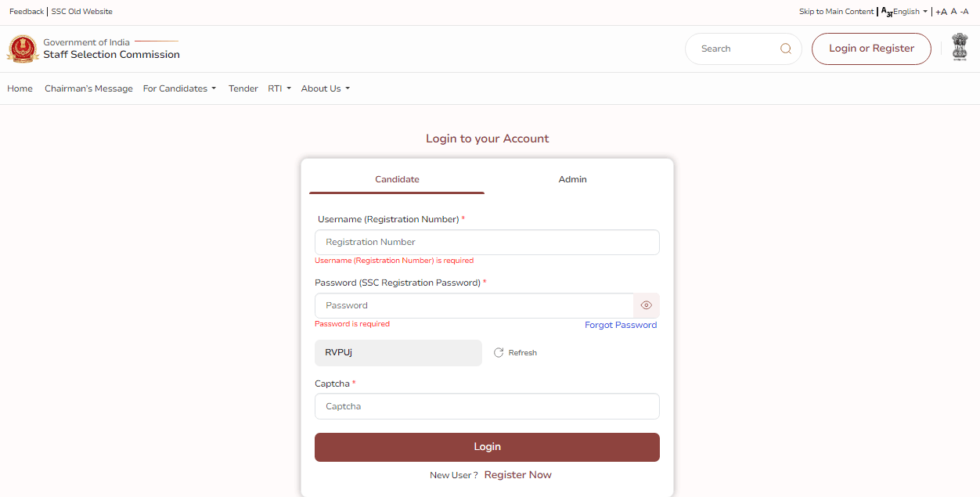This screenshot has height=497, width=980.
Task: Select the Candidate tab
Action: coord(397,179)
